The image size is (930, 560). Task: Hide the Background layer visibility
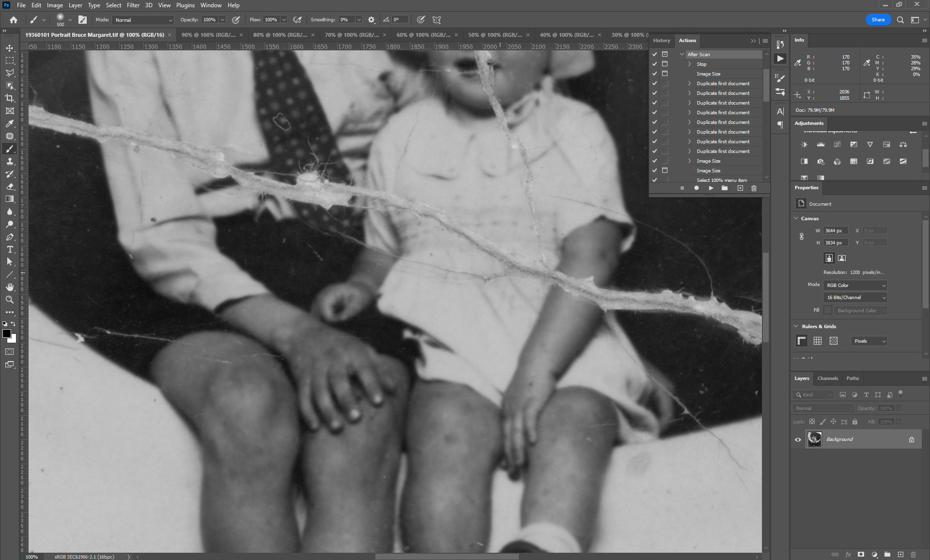click(798, 439)
